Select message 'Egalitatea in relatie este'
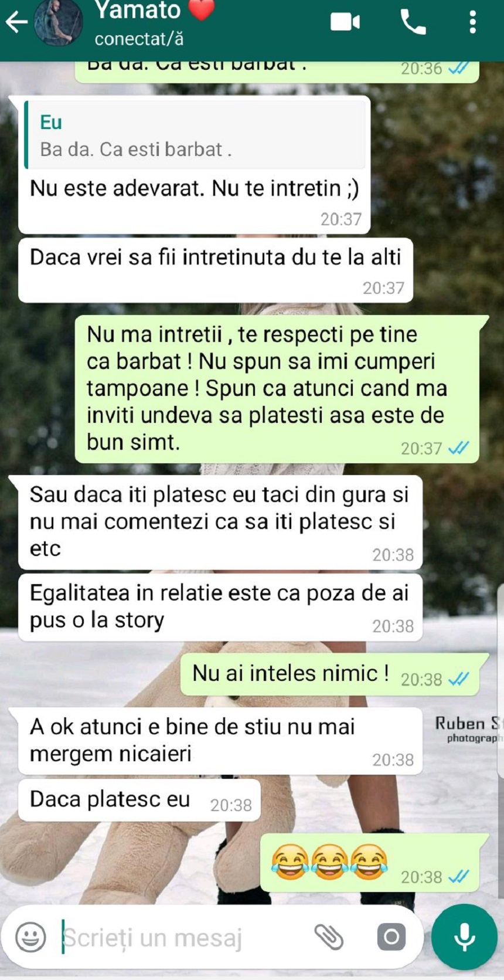504x980 pixels. [220, 607]
